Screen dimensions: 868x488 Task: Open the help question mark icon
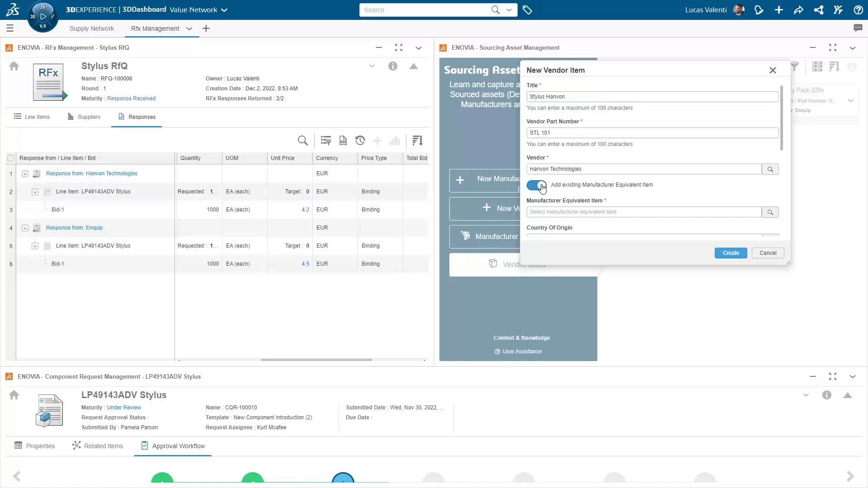[858, 10]
